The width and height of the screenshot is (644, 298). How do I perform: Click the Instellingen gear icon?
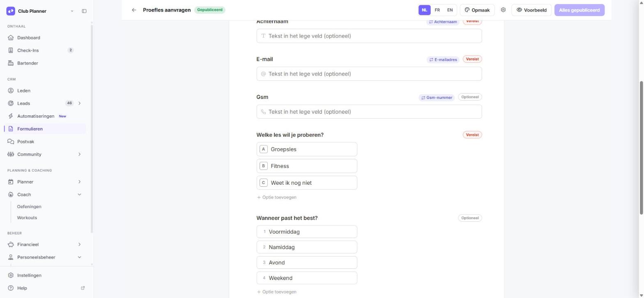pos(11,275)
